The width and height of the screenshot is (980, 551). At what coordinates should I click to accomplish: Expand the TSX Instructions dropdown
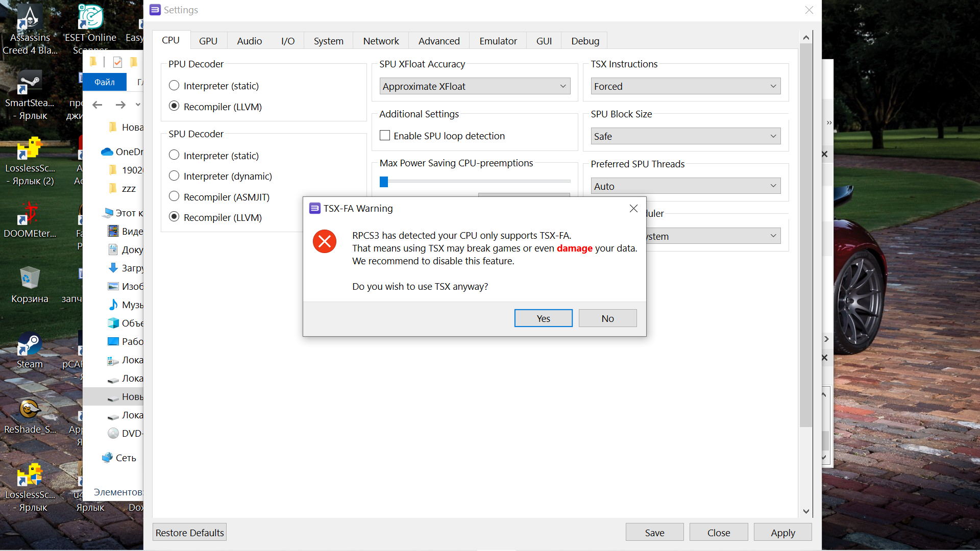(685, 86)
